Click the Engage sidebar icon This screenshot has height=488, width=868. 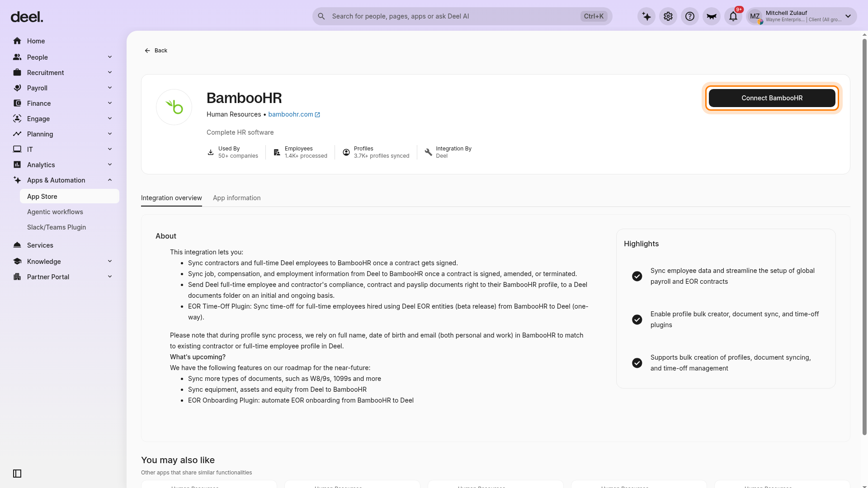pos(17,119)
